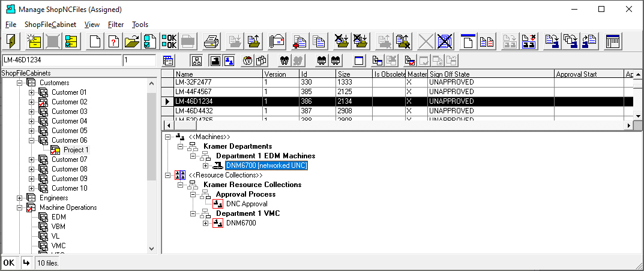The width and height of the screenshot is (644, 271).
Task: Click the cabinet tree scrollbar down arrow
Action: click(x=151, y=248)
